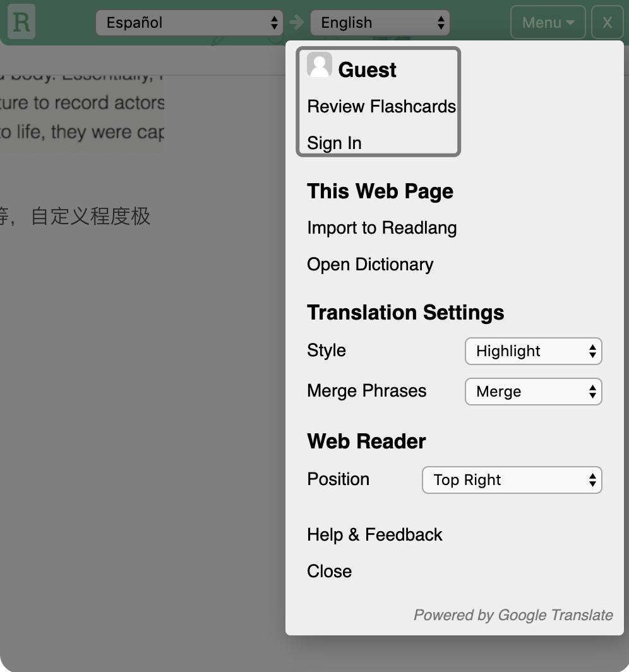The height and width of the screenshot is (672, 629).
Task: Click the Guest avatar icon
Action: point(320,64)
